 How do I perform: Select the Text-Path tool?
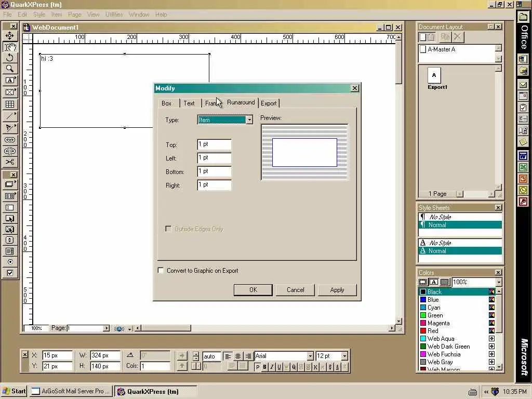coord(10,128)
